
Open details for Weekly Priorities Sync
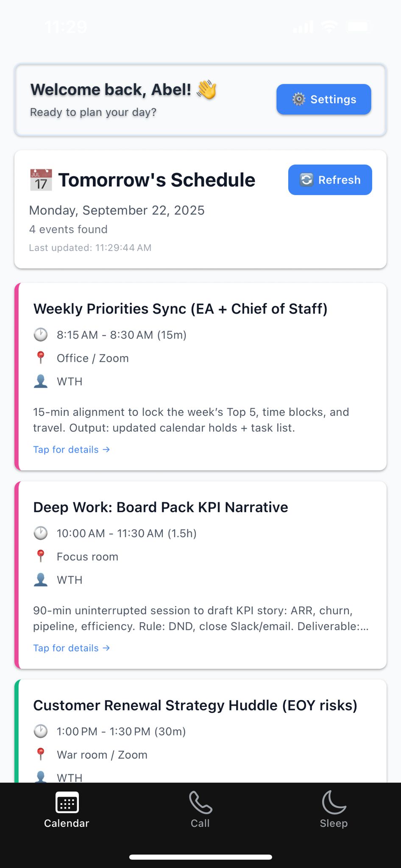coord(71,449)
